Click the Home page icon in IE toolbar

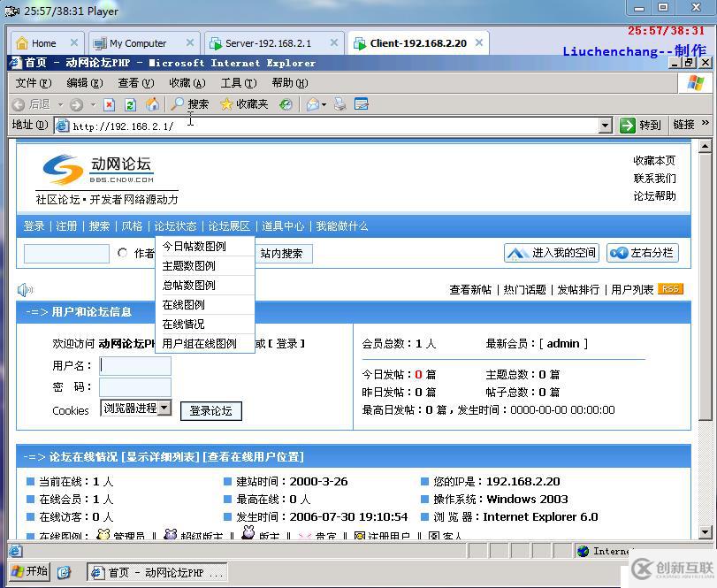coord(152,104)
